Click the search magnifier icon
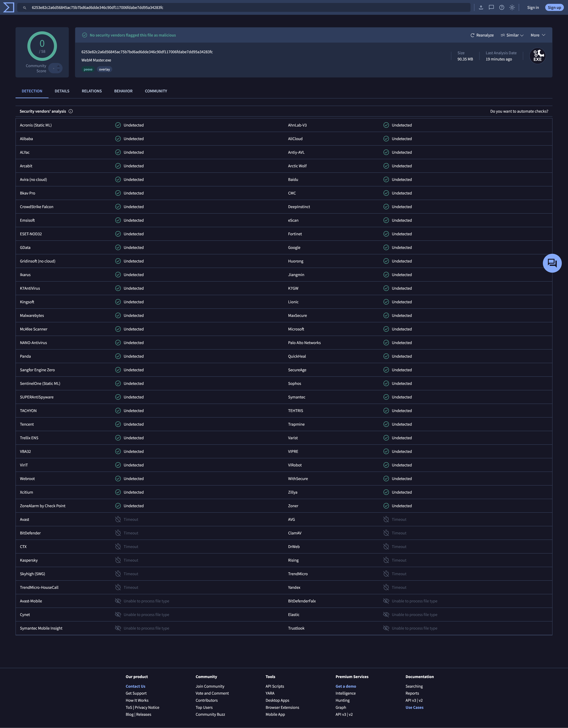568x728 pixels. (24, 8)
